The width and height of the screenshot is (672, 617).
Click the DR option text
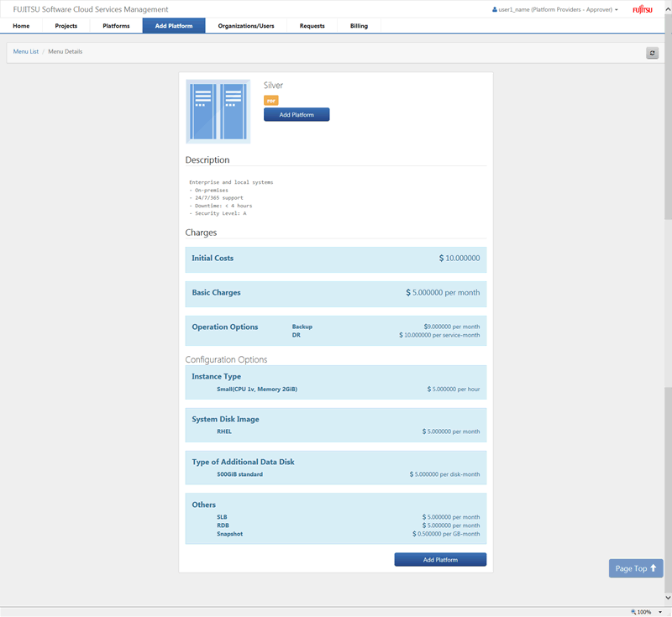coord(297,335)
